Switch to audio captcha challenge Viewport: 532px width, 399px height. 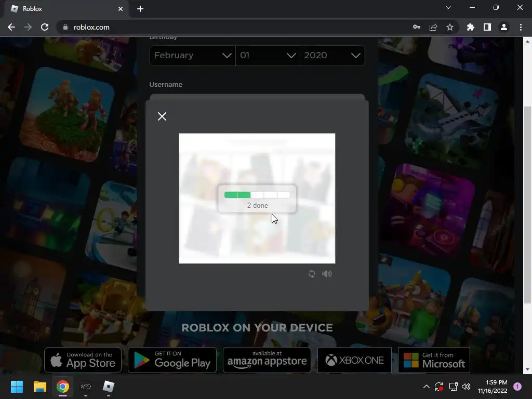[327, 274]
